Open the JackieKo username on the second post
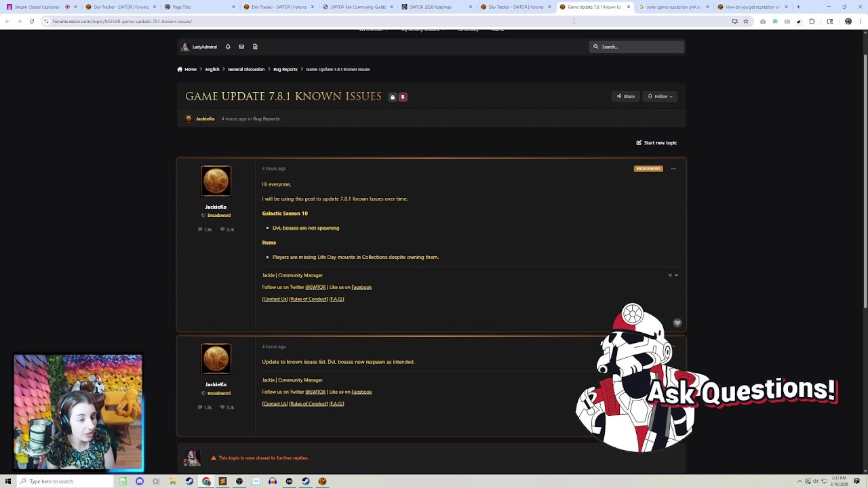Screen dimensions: 868x488 coord(216,385)
